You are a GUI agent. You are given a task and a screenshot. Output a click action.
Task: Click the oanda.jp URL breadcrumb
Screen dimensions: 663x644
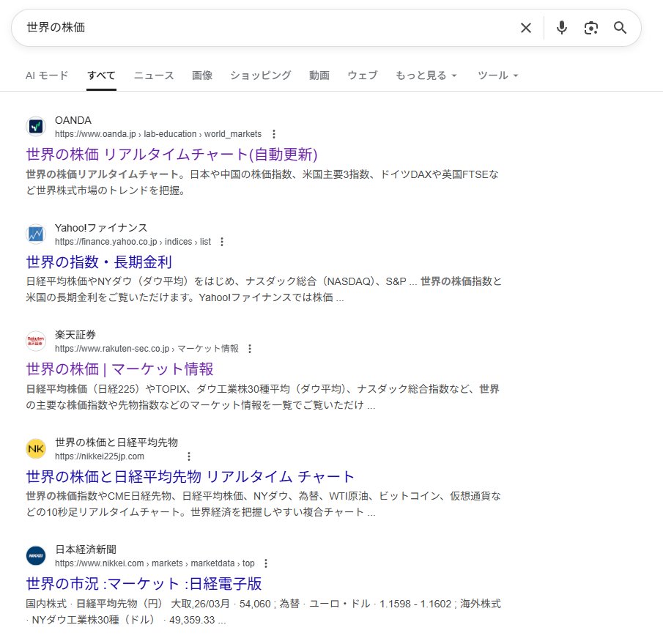pyautogui.click(x=158, y=134)
